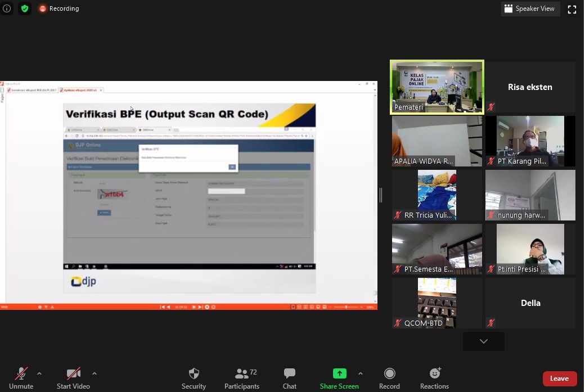
Task: Click the zoom slider in shared presentation
Action: (346, 307)
